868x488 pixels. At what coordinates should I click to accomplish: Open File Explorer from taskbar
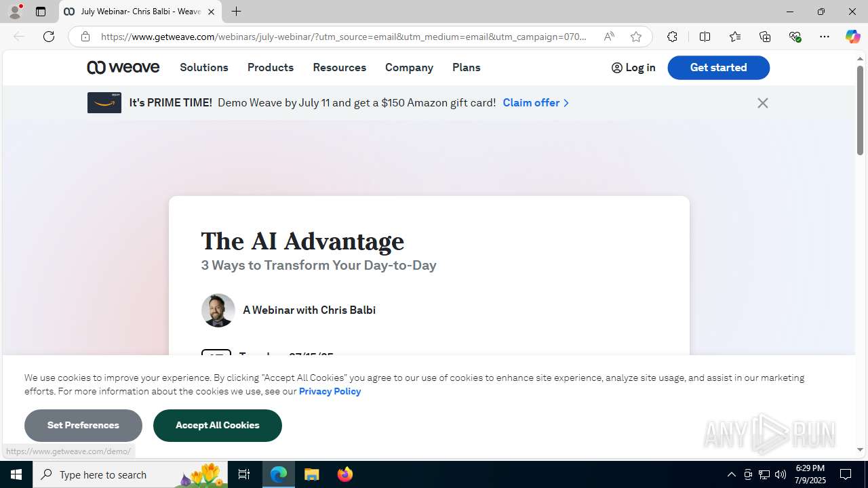(x=312, y=474)
